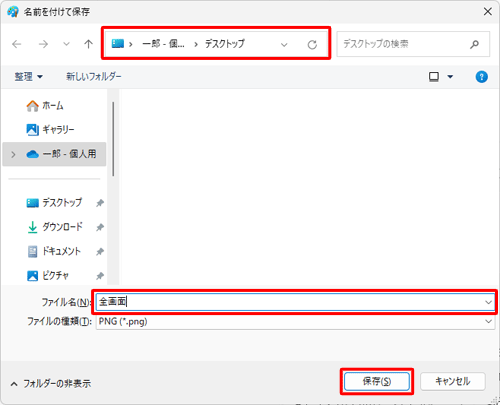
Task: Change the view layout icon
Action: [x=434, y=77]
